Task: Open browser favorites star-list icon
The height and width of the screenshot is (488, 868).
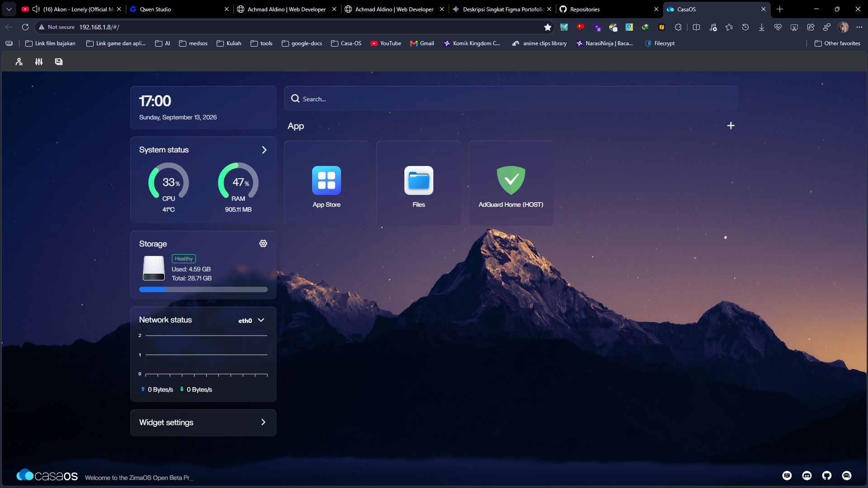Action: point(729,27)
